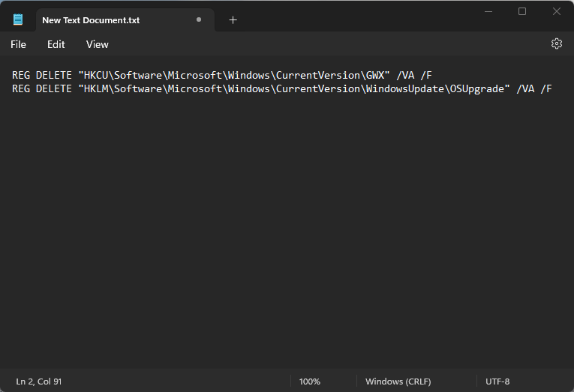Add a new tab with plus button
Image resolution: width=574 pixels, height=392 pixels.
pyautogui.click(x=233, y=20)
